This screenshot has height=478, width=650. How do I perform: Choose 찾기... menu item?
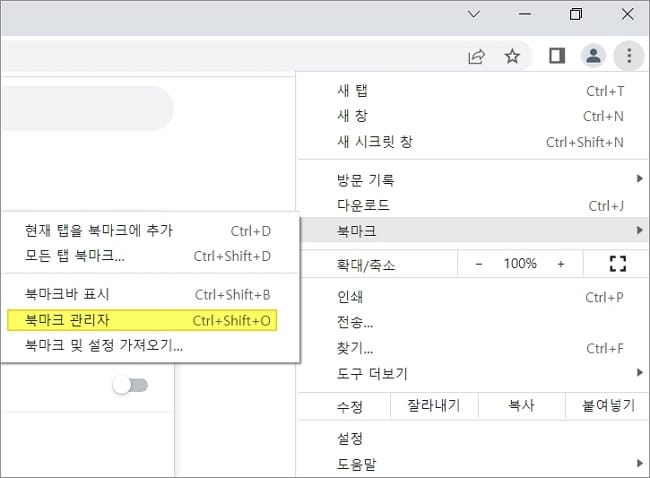473,348
